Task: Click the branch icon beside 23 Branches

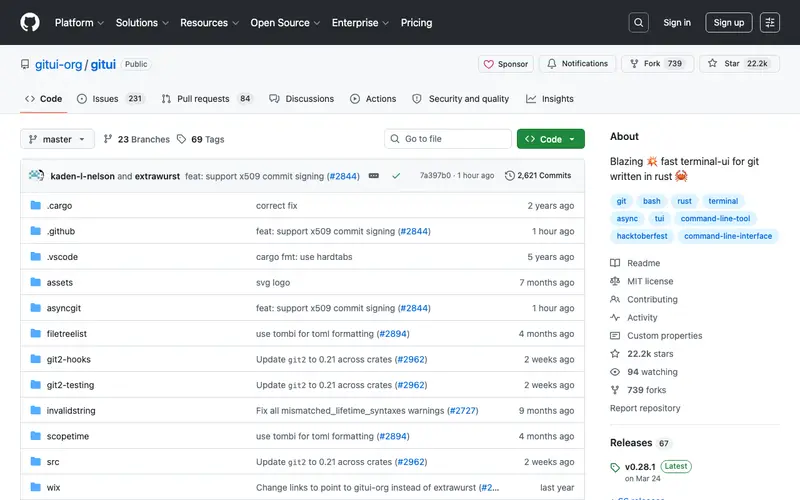Action: [x=108, y=139]
